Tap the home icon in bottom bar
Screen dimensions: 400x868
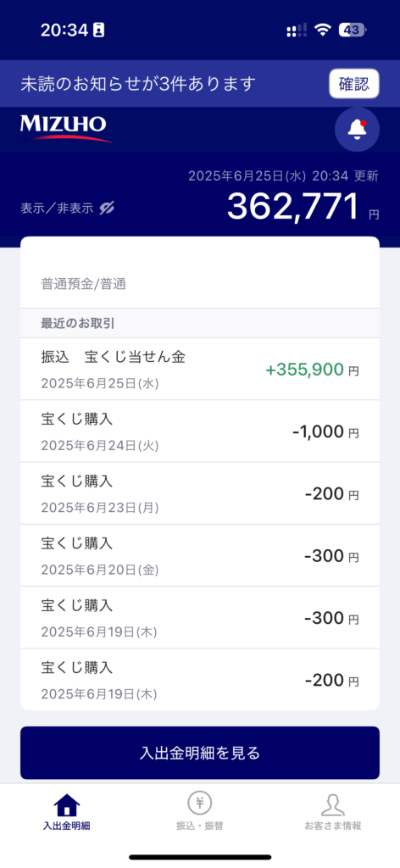[x=66, y=804]
